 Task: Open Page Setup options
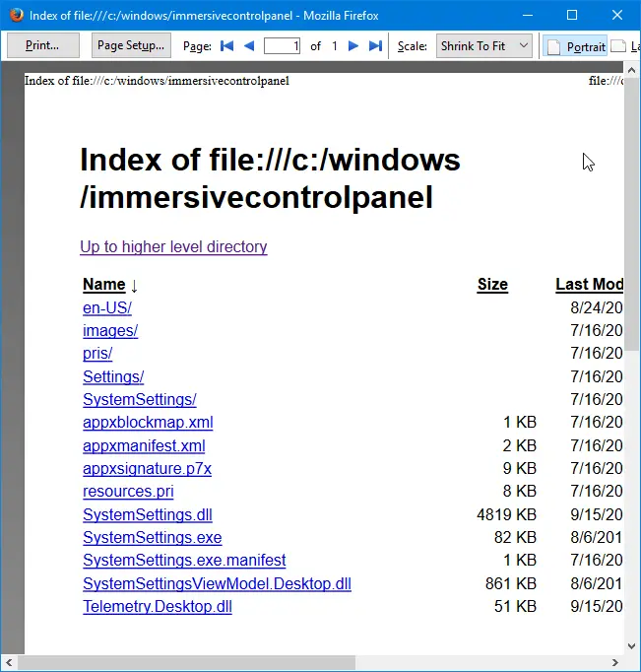click(131, 45)
